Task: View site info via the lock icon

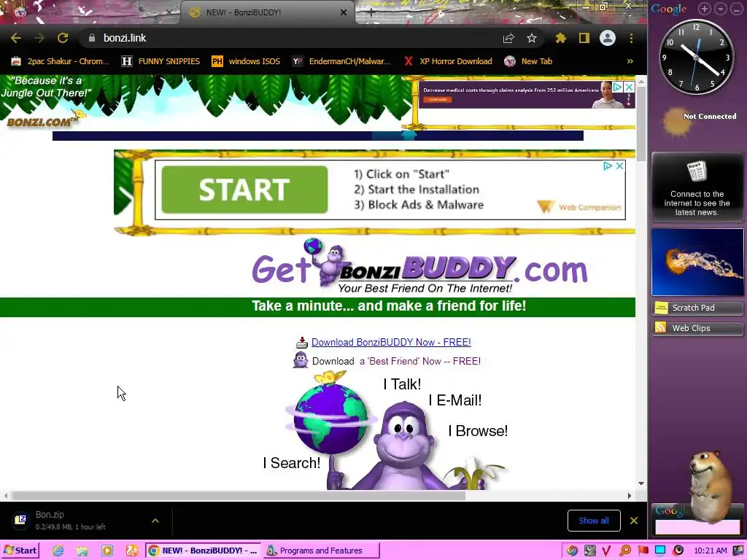Action: click(91, 38)
